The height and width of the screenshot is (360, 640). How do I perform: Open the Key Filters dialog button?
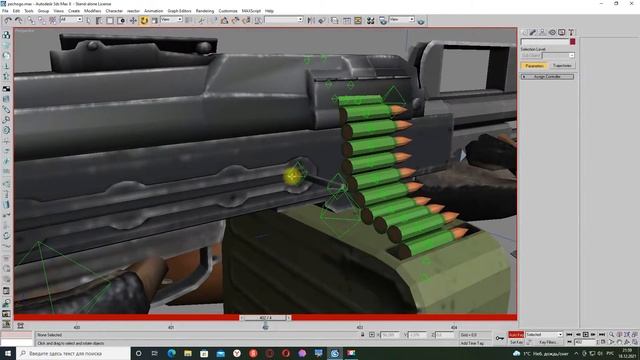point(548,342)
